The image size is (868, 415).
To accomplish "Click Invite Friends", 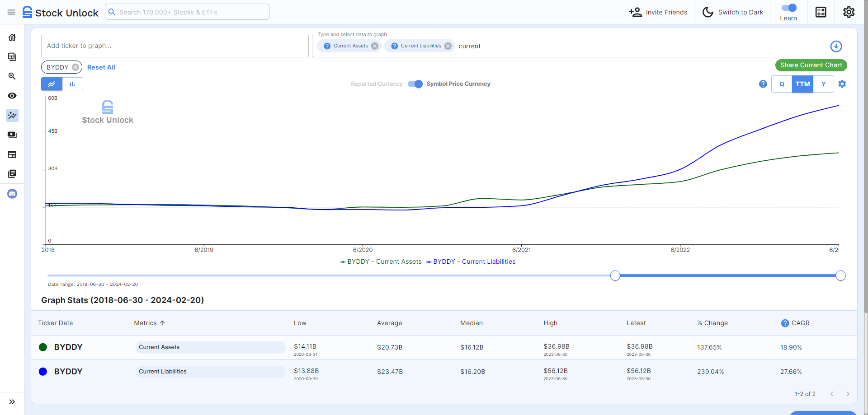I will [658, 12].
